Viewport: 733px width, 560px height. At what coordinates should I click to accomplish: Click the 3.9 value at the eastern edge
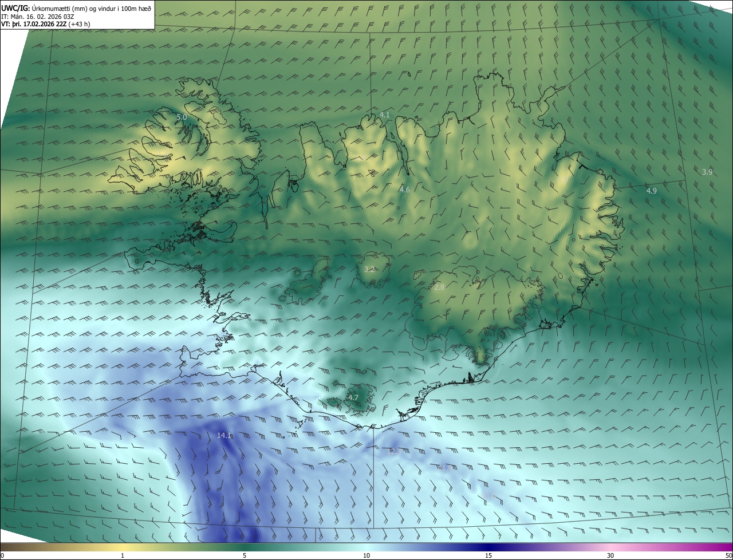[x=707, y=172]
